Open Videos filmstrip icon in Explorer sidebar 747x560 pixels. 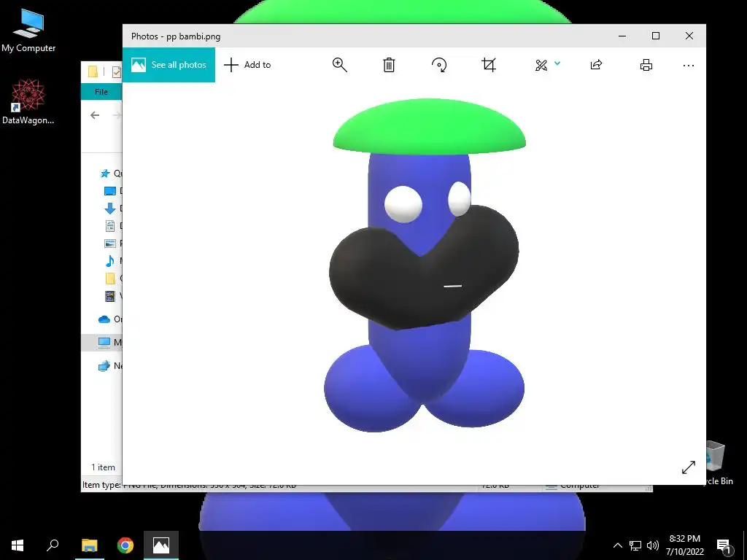pyautogui.click(x=110, y=296)
